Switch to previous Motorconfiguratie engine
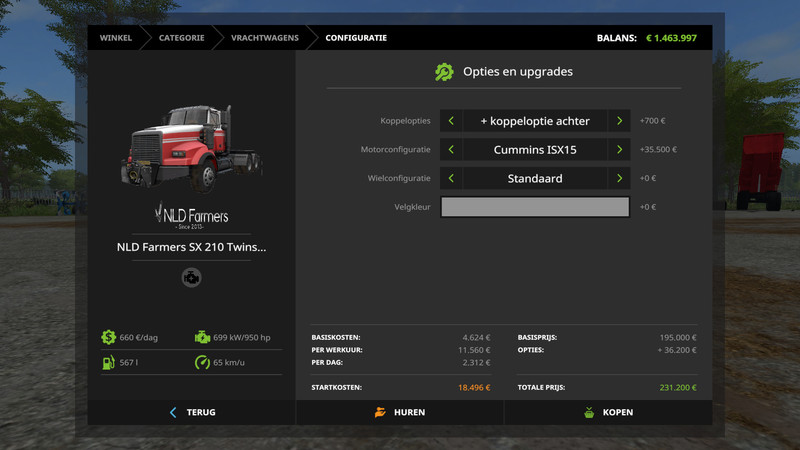Image resolution: width=800 pixels, height=450 pixels. tap(451, 150)
